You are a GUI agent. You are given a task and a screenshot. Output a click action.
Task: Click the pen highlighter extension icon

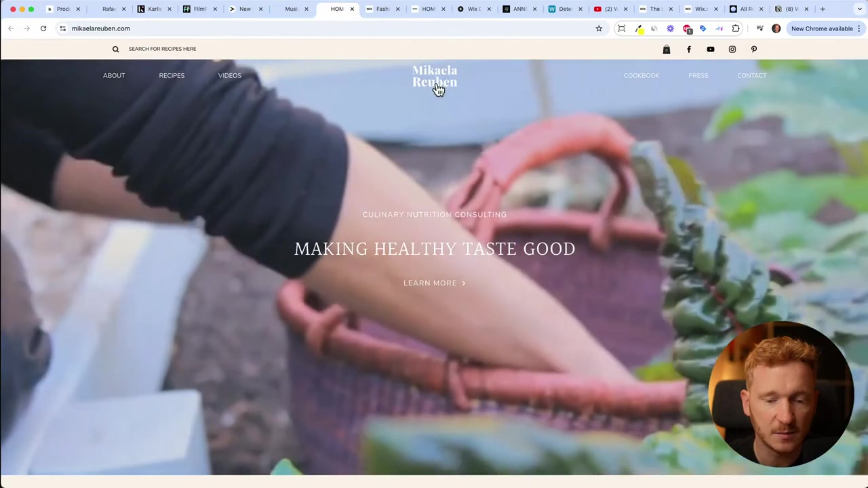[638, 28]
